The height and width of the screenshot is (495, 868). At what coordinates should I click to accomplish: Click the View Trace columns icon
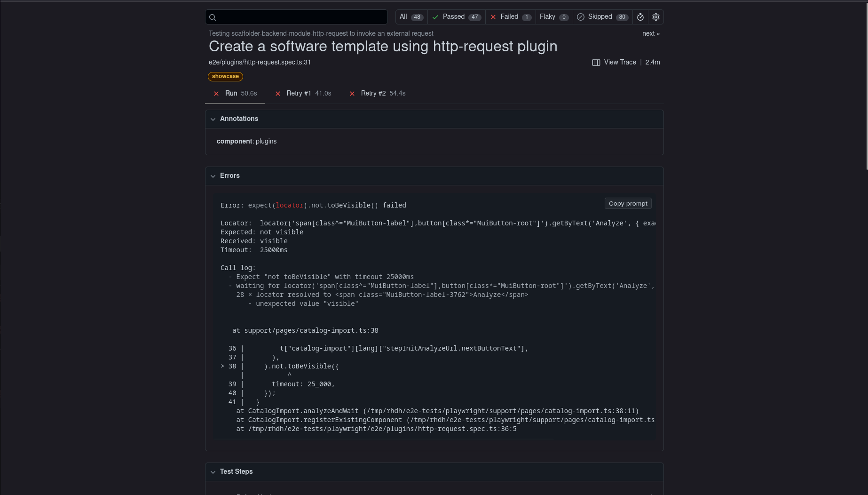[x=596, y=63]
